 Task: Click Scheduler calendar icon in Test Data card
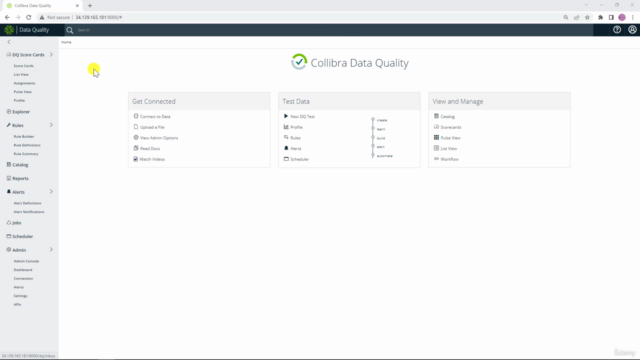pos(286,159)
